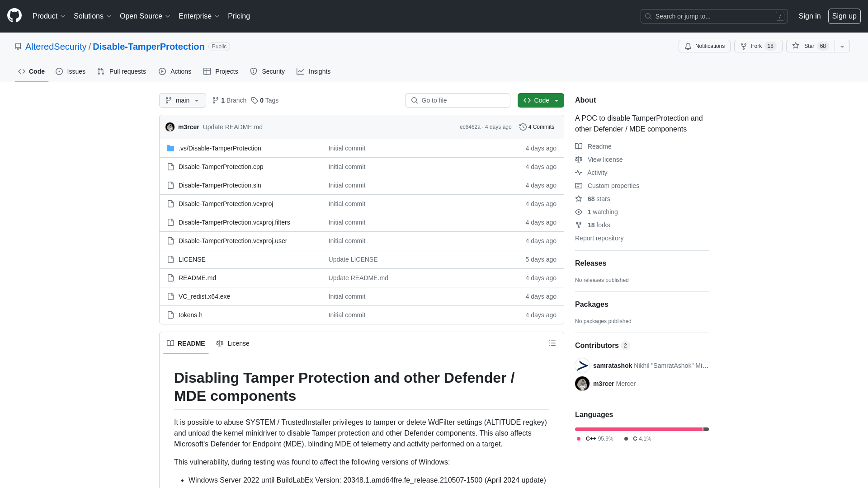Viewport: 868px width, 488px height.
Task: Open README outline list icon
Action: 552,343
